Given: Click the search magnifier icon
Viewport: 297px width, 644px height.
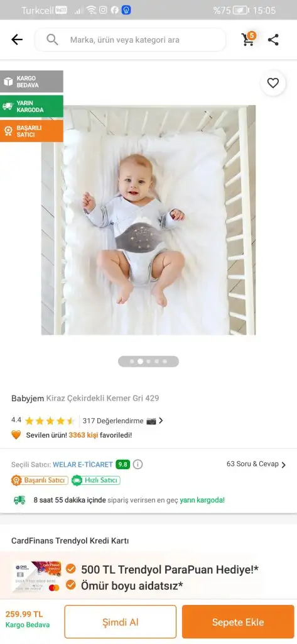Looking at the screenshot, I should pyautogui.click(x=53, y=40).
